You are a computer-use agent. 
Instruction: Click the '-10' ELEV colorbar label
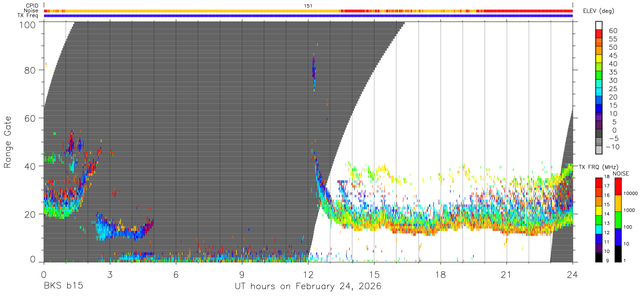612,147
